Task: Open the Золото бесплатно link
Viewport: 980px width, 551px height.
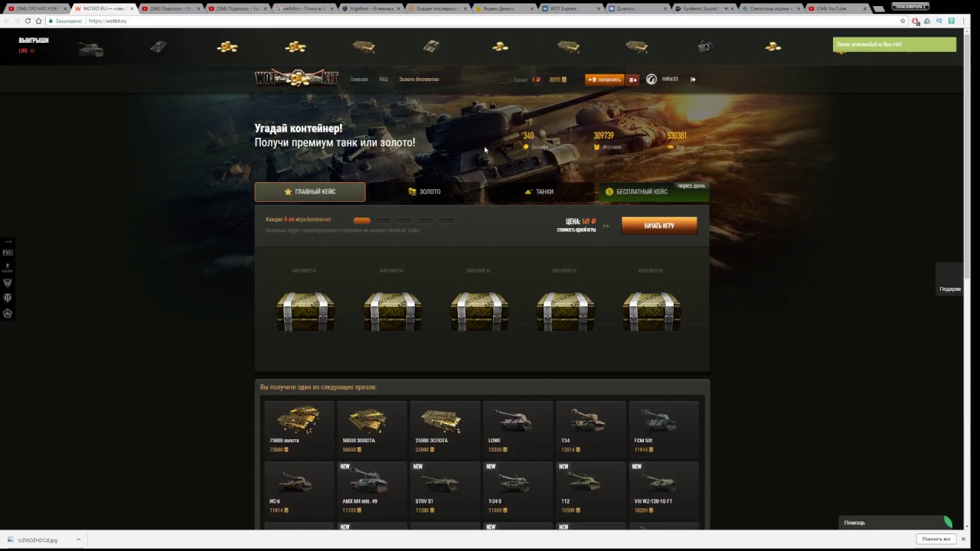Action: [x=419, y=80]
